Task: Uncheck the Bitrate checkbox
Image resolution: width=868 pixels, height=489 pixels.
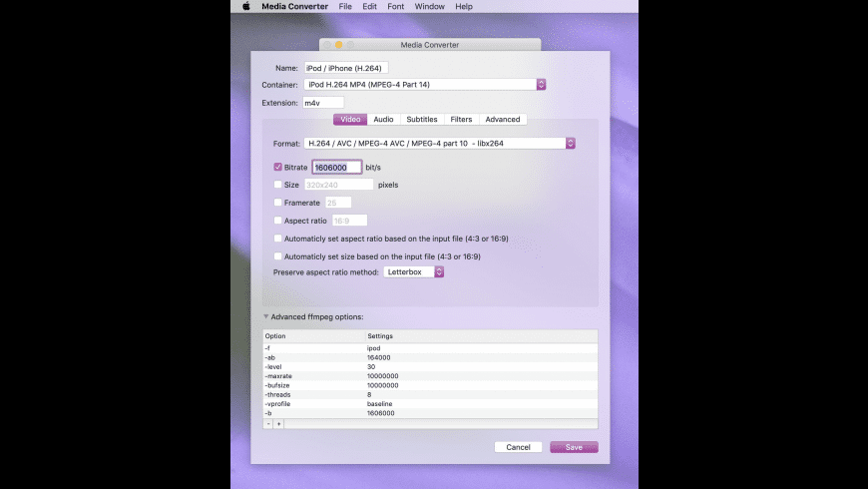Action: 278,167
